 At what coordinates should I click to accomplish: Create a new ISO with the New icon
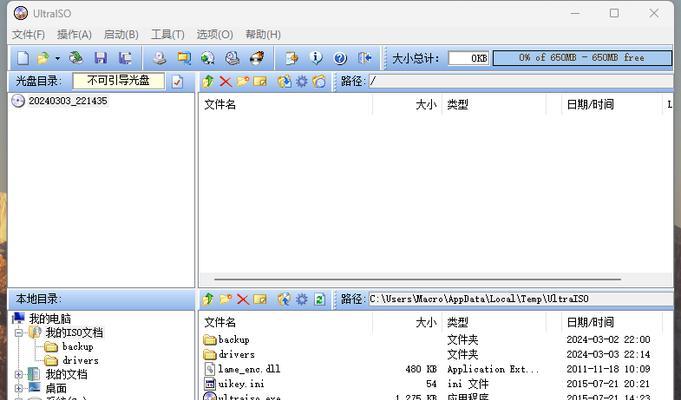point(23,58)
